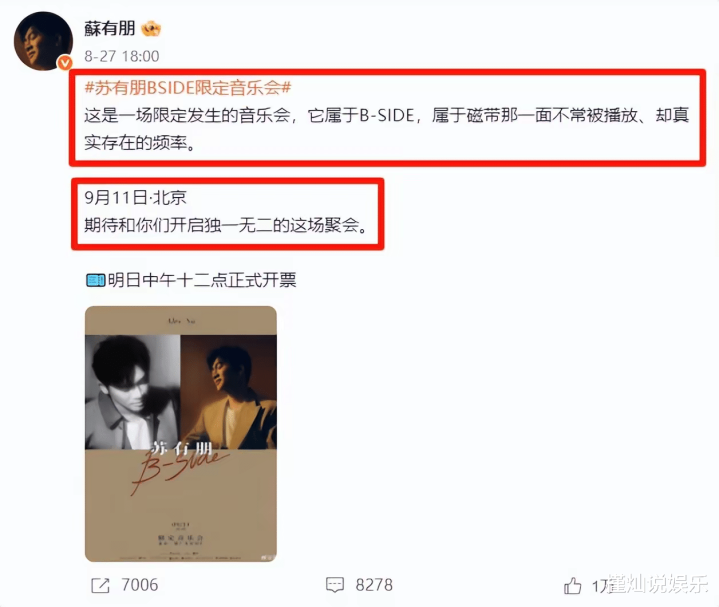Open the 蘇有朋 username link
Screen dimensions: 719x607
110,28
